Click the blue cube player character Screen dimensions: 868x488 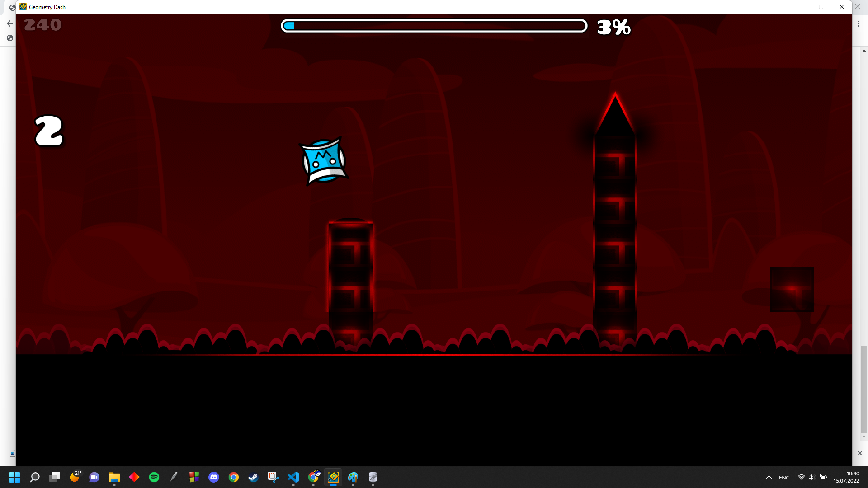pyautogui.click(x=324, y=161)
